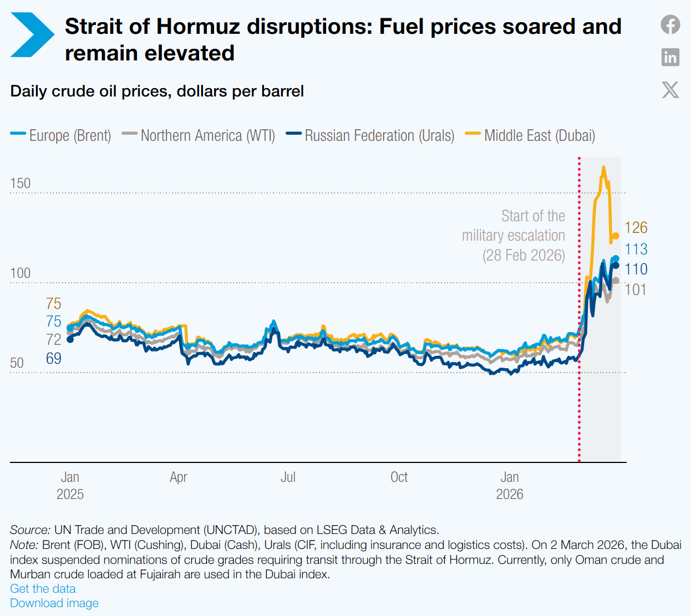Toggle Russian Federation (Urals) legend series
This screenshot has width=691, height=616.
point(370,135)
